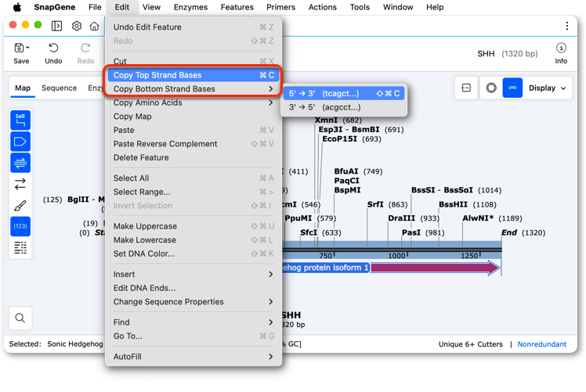586x392 pixels.
Task: Choose Go To... menu item
Action: point(194,336)
